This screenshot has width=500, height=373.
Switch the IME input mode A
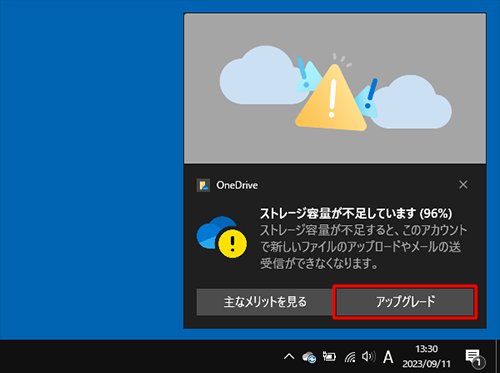(388, 357)
